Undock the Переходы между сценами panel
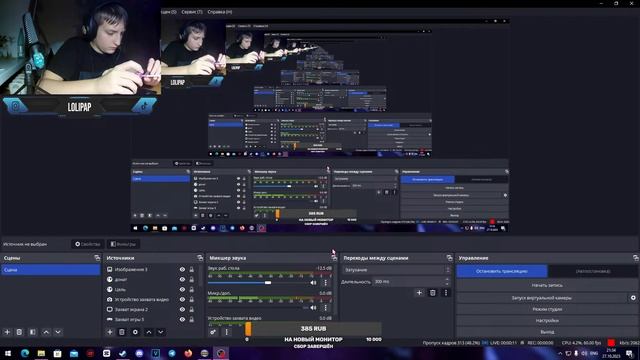 [x=449, y=258]
